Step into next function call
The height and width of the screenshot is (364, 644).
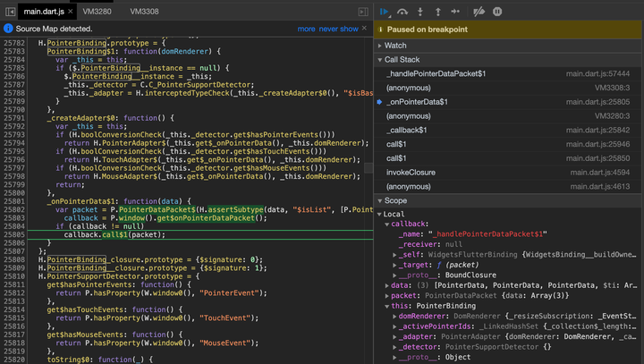[420, 11]
